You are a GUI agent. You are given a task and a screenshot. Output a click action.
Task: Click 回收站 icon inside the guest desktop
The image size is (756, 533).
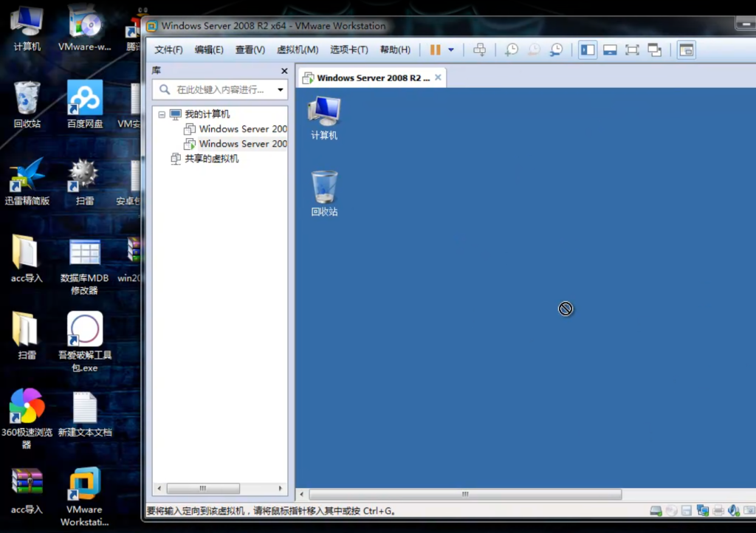click(324, 193)
